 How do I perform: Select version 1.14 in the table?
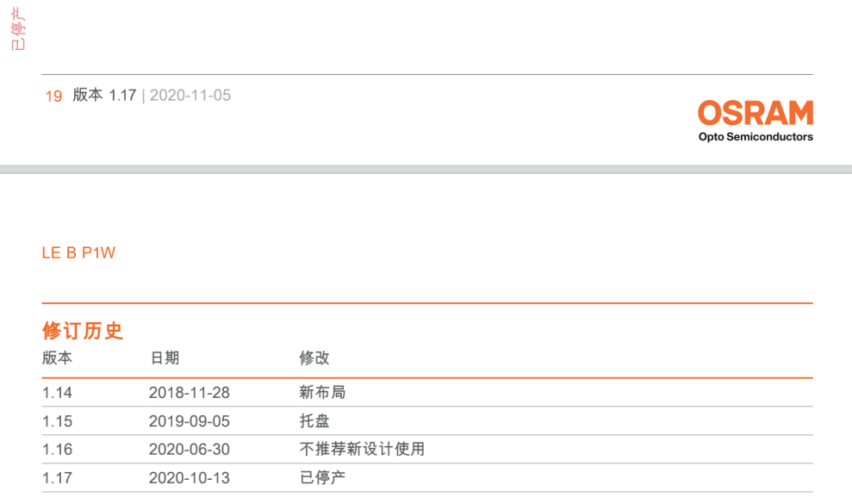tap(57, 393)
